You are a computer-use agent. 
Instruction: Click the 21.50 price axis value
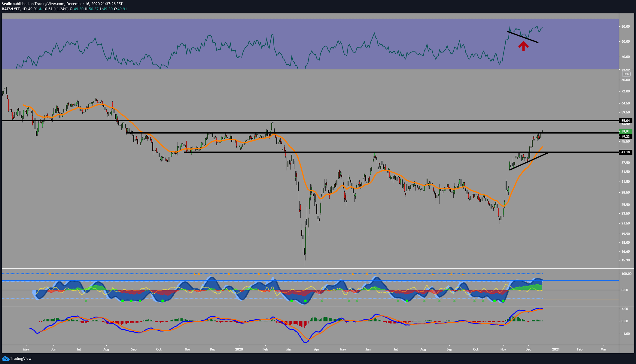(x=625, y=223)
